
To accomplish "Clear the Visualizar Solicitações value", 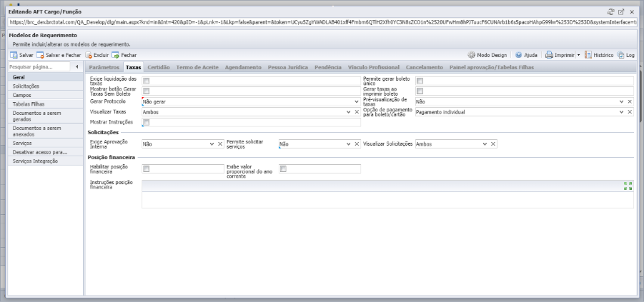I will [493, 144].
